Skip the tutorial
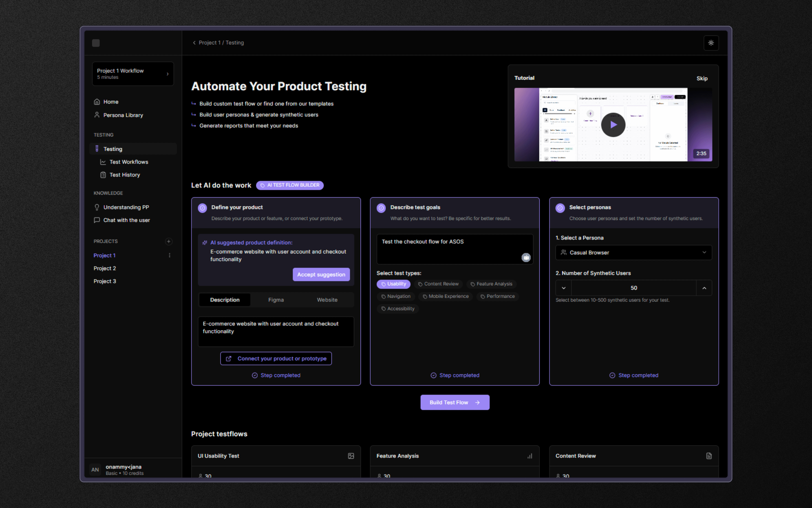The image size is (812, 508). pyautogui.click(x=701, y=78)
